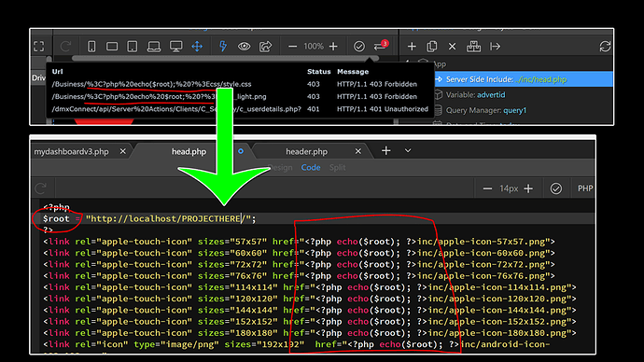Select Server Side Include head.php row
Image resolution: width=644 pixels, height=362 pixels.
pos(524,79)
